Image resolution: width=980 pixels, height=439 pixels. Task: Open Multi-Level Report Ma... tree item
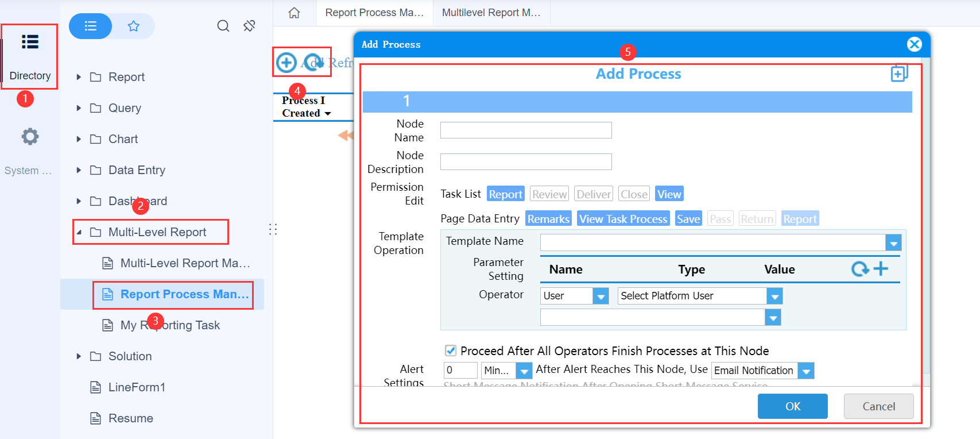185,263
